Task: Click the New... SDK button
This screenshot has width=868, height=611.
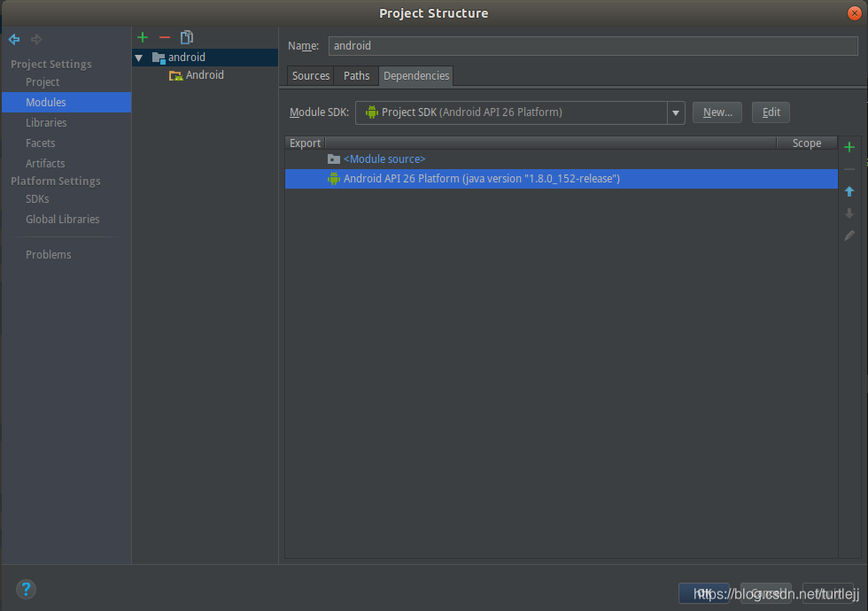Action: [x=717, y=112]
